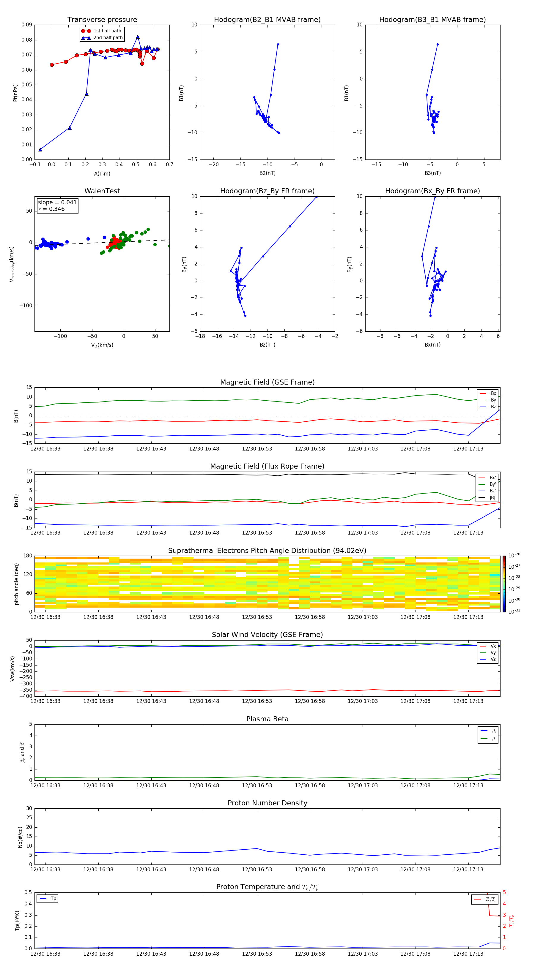Click the pitch angle colorbar
The width and height of the screenshot is (535, 980).
coord(504,584)
